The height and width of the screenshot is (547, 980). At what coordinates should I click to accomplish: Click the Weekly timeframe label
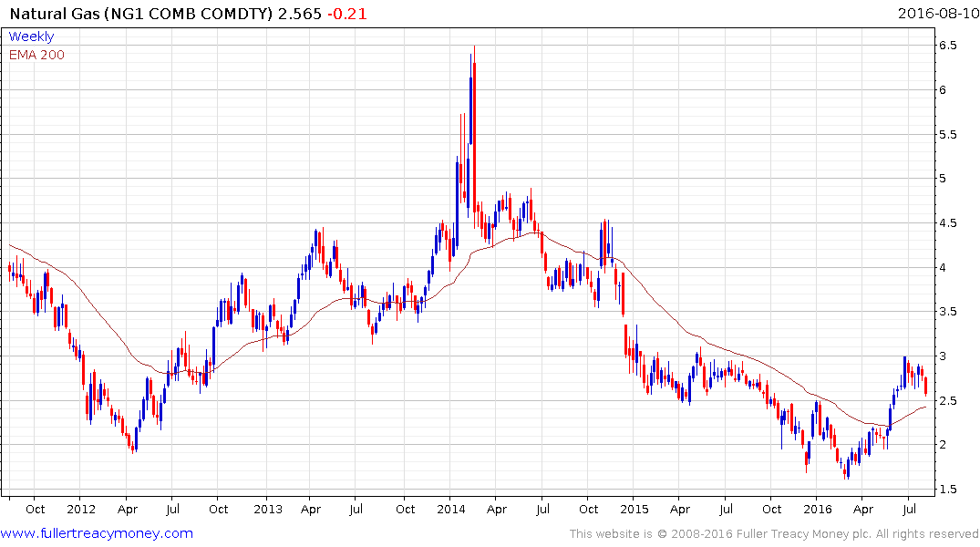click(x=31, y=36)
